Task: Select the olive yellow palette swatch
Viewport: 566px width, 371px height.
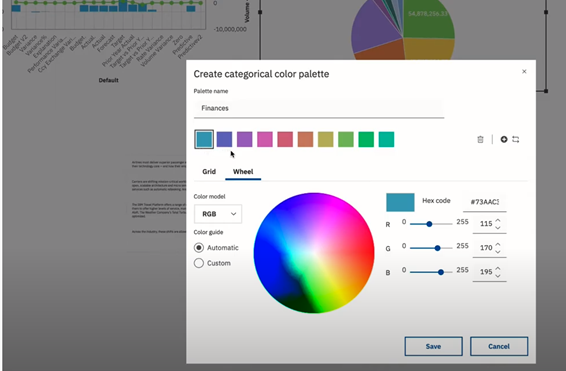Action: pos(326,139)
